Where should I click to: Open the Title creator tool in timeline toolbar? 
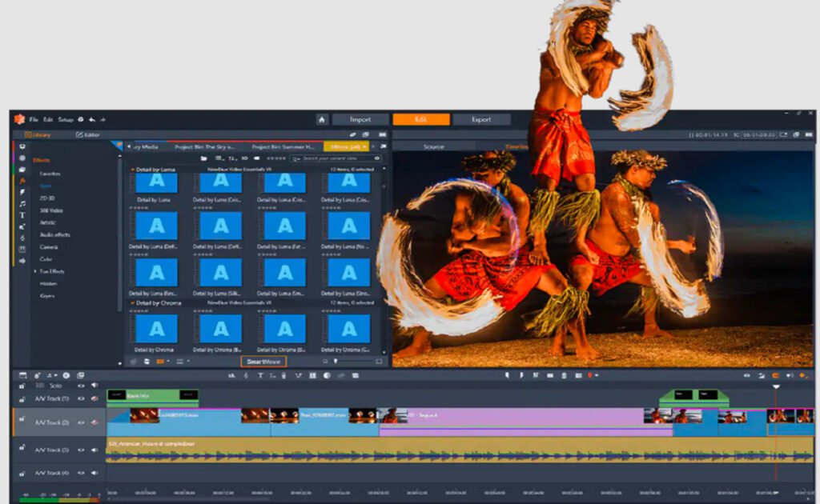[260, 375]
